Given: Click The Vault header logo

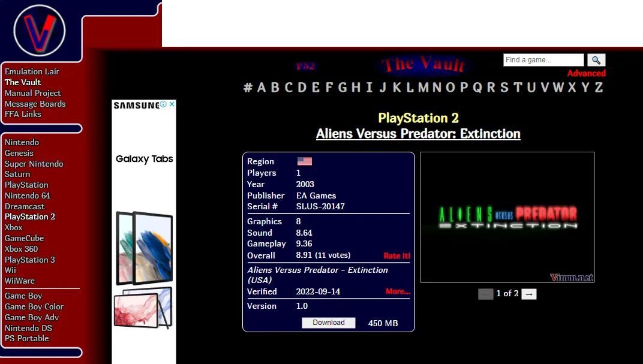Looking at the screenshot, I should click(423, 65).
